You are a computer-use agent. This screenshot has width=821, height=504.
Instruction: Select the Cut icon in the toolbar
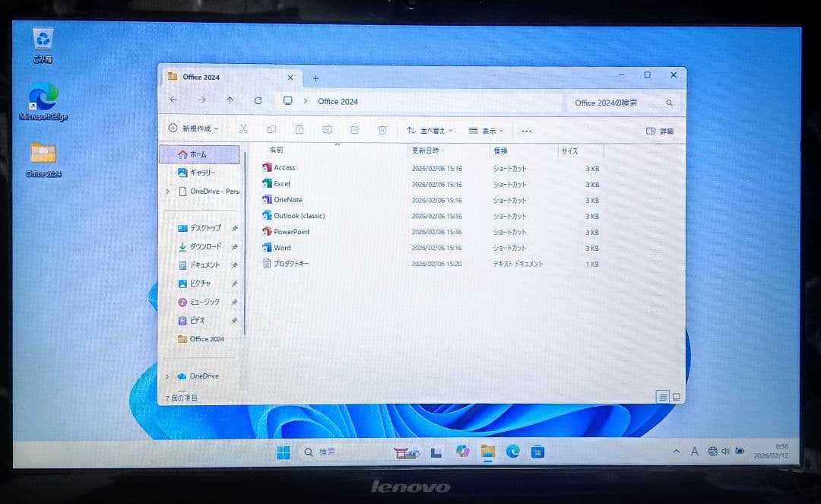[x=243, y=129]
